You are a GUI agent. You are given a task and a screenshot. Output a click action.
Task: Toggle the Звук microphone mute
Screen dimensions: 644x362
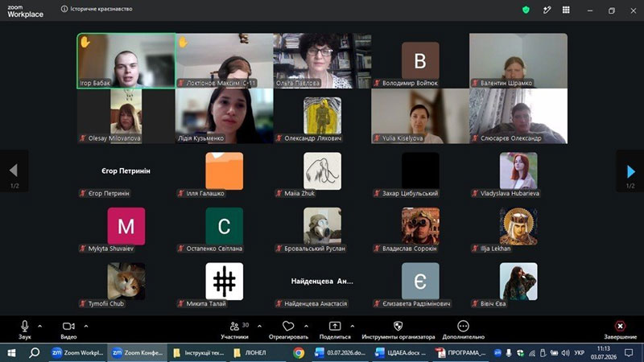[25, 330]
